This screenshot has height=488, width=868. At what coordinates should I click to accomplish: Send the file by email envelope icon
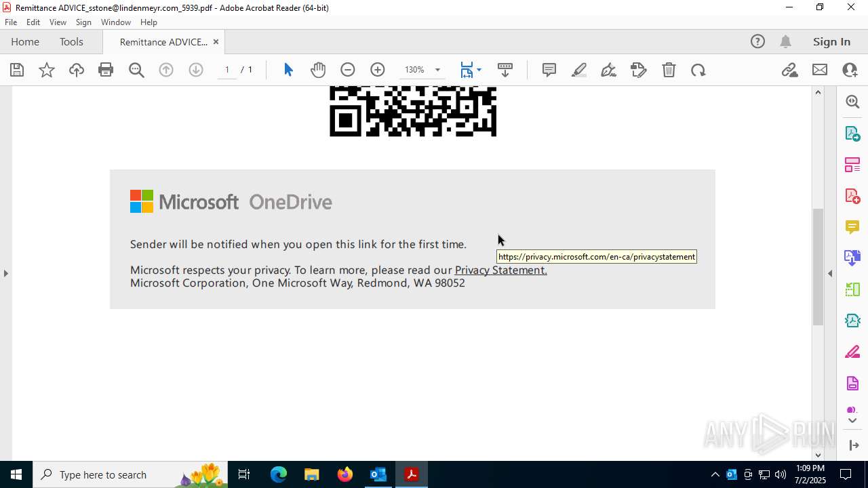pyautogui.click(x=820, y=70)
